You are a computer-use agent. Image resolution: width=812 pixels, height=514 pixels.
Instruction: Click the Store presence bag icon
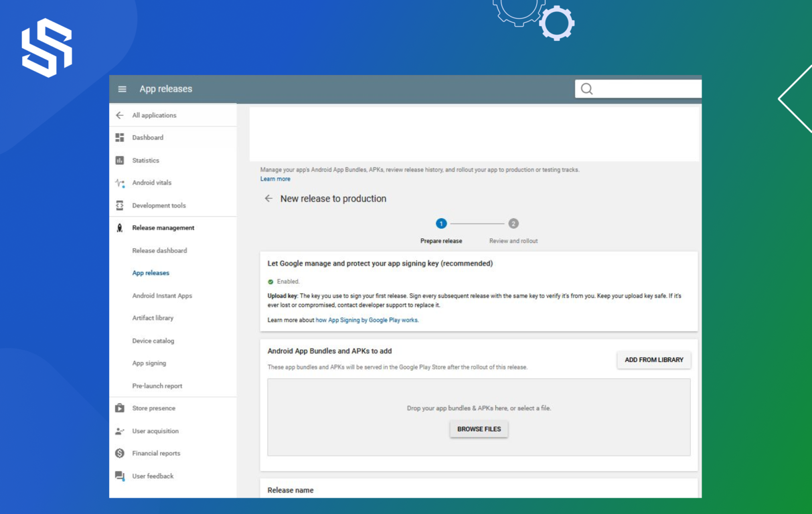coord(120,408)
